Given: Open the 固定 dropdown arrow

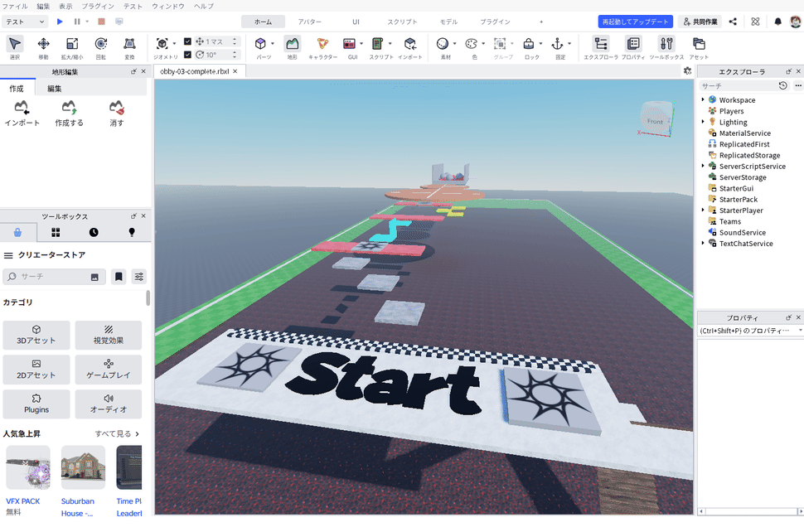Looking at the screenshot, I should pyautogui.click(x=569, y=44).
